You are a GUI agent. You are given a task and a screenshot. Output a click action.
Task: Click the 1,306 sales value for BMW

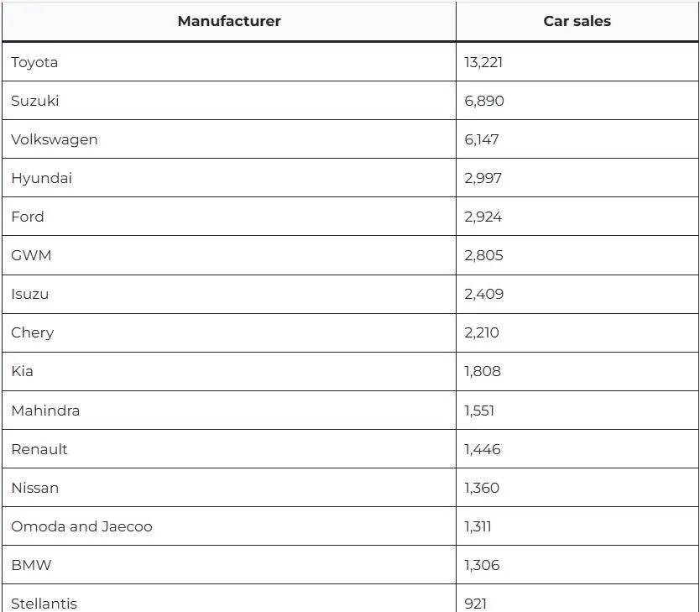[x=482, y=565]
